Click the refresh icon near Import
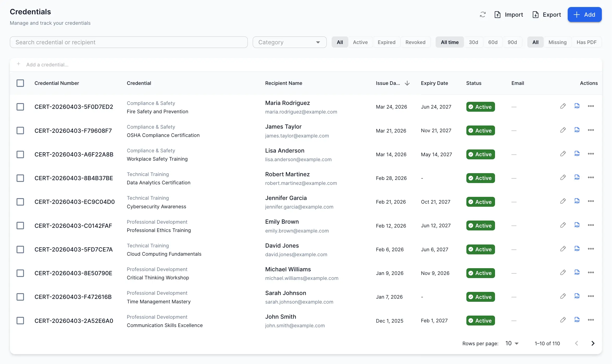The width and height of the screenshot is (612, 364). 483,15
